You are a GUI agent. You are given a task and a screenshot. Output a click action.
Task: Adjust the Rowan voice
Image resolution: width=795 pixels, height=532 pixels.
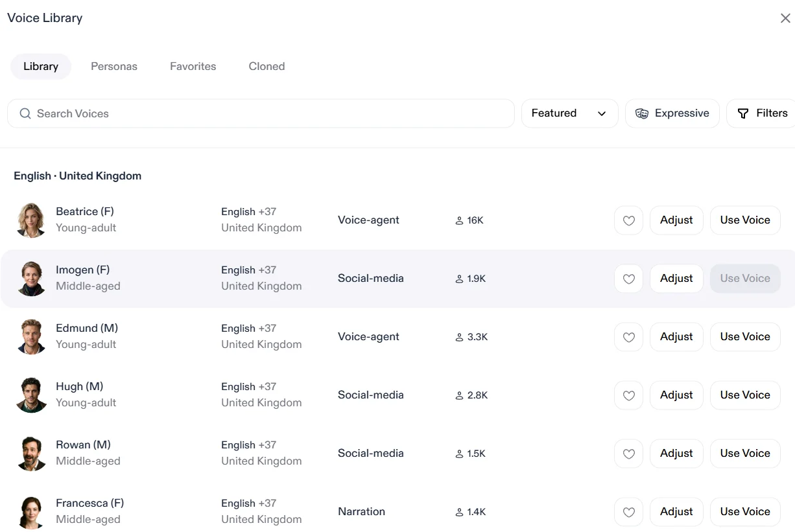click(676, 454)
